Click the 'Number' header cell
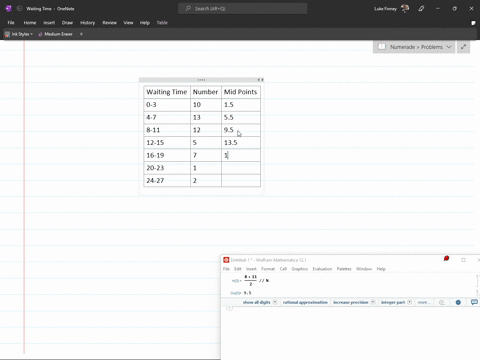This screenshot has width=480, height=360. coord(206,92)
